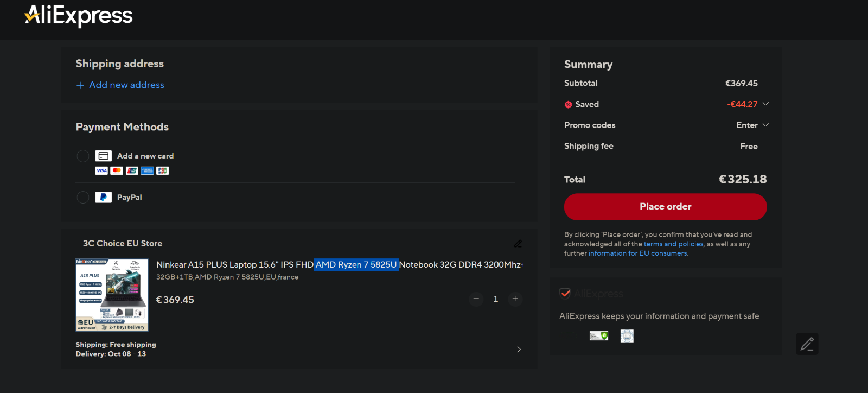Click the Promo codes label
Viewport: 868px width, 393px height.
click(x=590, y=125)
